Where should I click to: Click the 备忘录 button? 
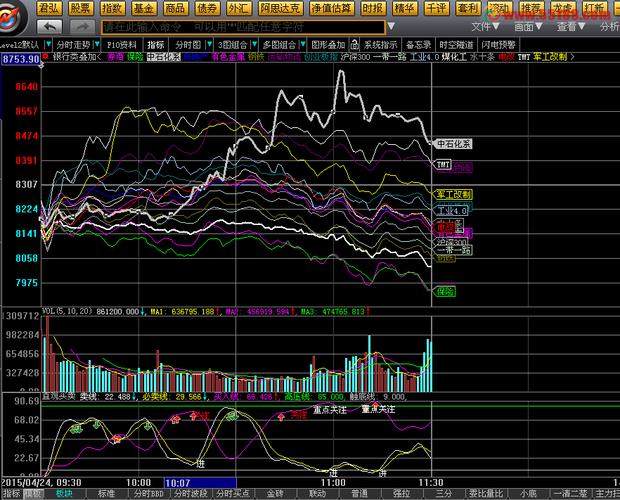pos(419,45)
